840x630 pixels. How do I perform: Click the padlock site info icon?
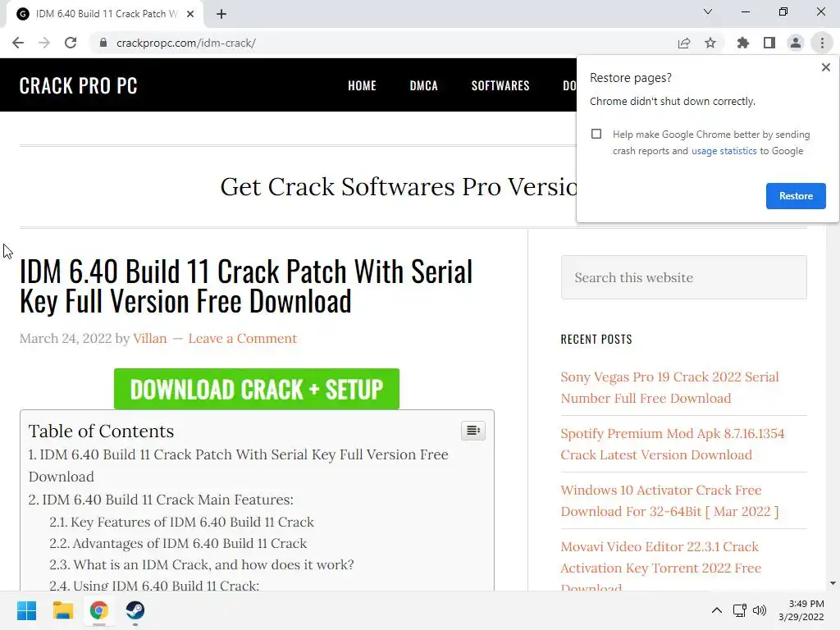pos(103,43)
